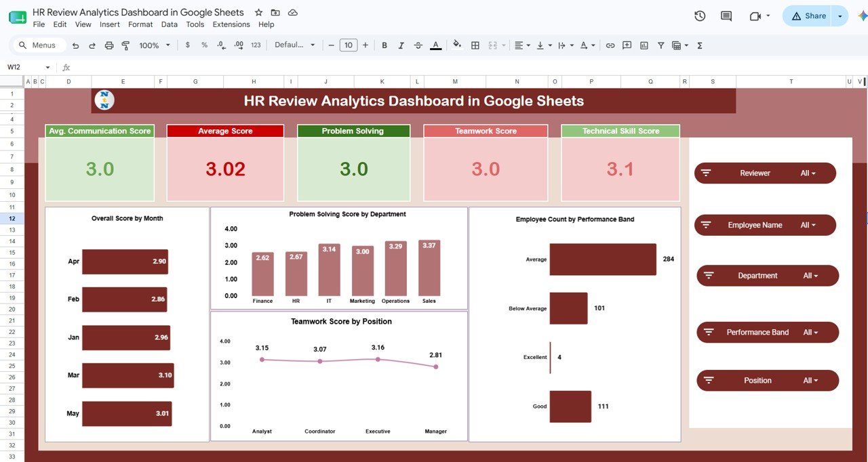The image size is (868, 462).
Task: Open the Edit menu
Action: tap(60, 24)
